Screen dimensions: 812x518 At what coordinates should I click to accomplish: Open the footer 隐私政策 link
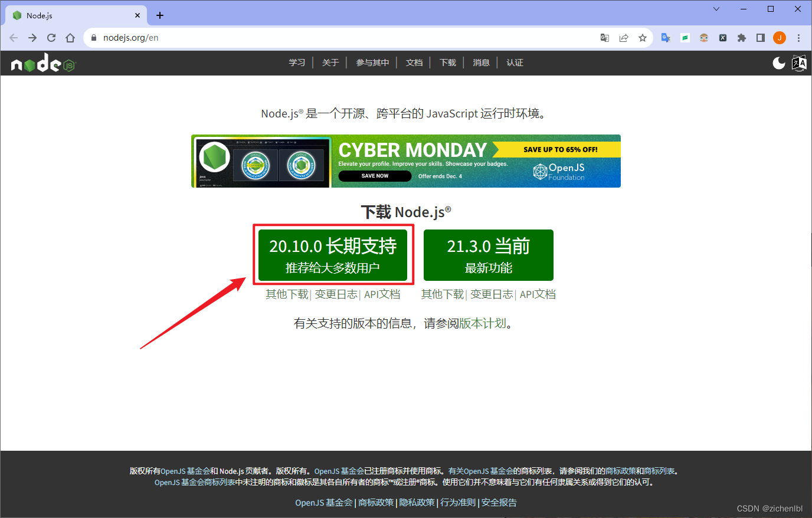[x=417, y=503]
